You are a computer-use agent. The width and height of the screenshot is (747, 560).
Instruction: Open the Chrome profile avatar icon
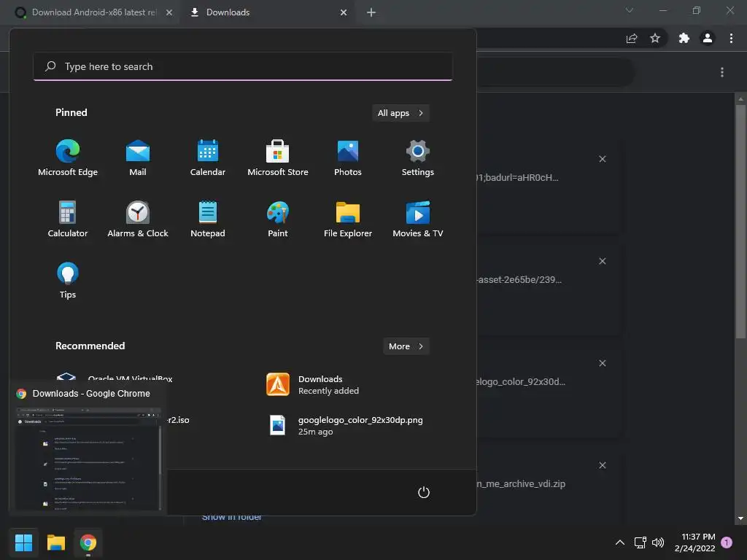point(708,38)
